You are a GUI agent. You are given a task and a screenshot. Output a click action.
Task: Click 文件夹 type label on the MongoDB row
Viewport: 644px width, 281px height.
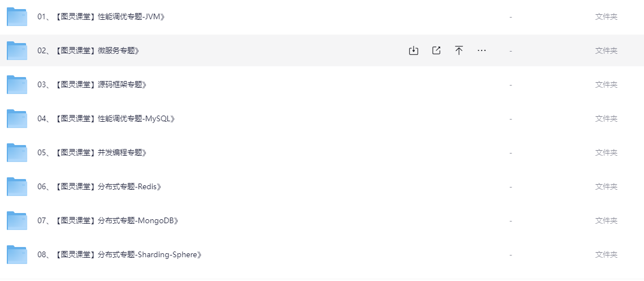(x=606, y=221)
